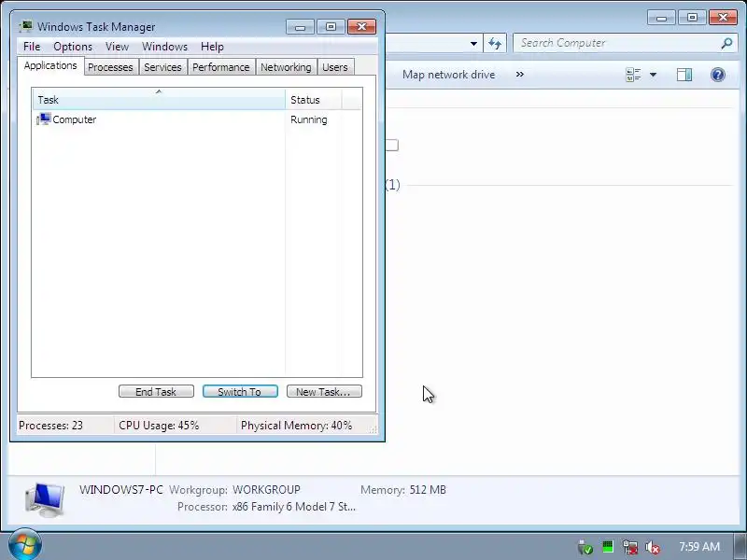This screenshot has width=747, height=560.
Task: Open the View menu in Task Manager
Action: 118,47
